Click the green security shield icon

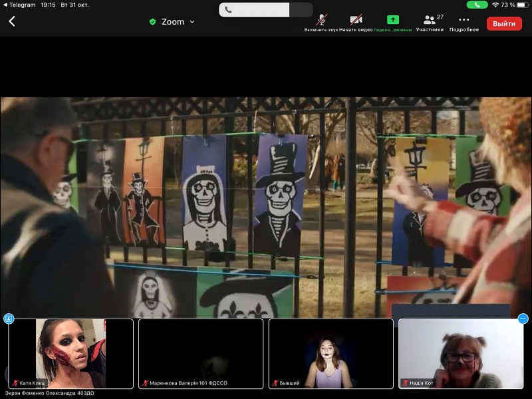click(x=152, y=22)
